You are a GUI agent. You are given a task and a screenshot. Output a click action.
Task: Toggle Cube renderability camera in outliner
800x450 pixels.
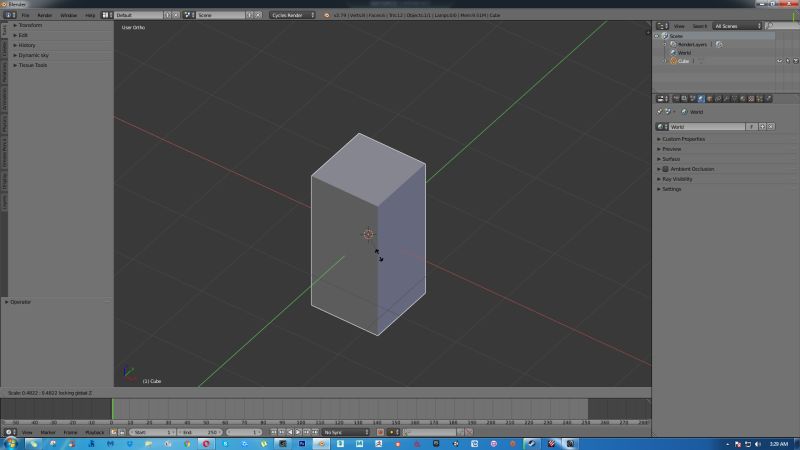795,61
